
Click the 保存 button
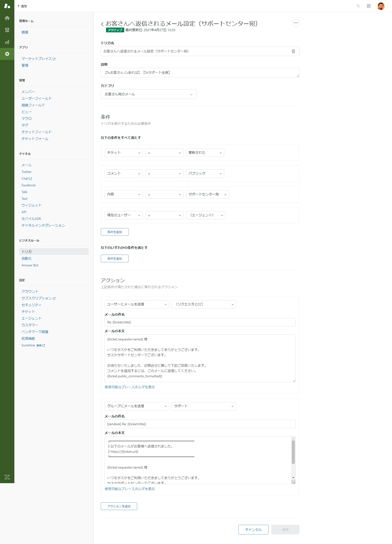(x=285, y=529)
